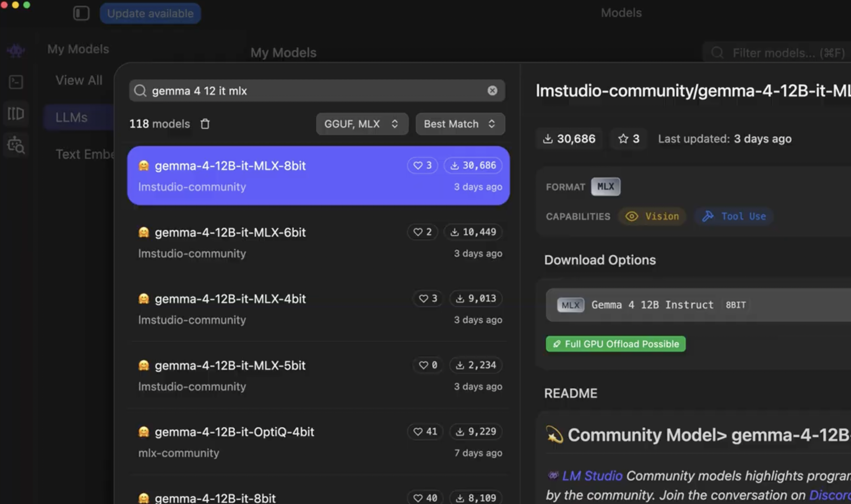Image resolution: width=851 pixels, height=504 pixels.
Task: Click the Full GPU Offload Possible badge
Action: click(x=616, y=344)
